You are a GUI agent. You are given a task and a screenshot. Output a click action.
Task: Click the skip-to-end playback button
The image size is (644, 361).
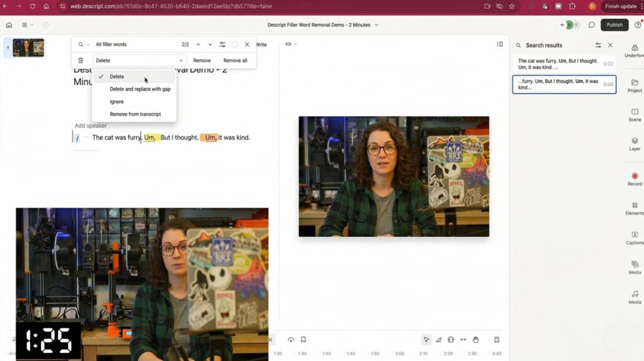[x=270, y=340]
